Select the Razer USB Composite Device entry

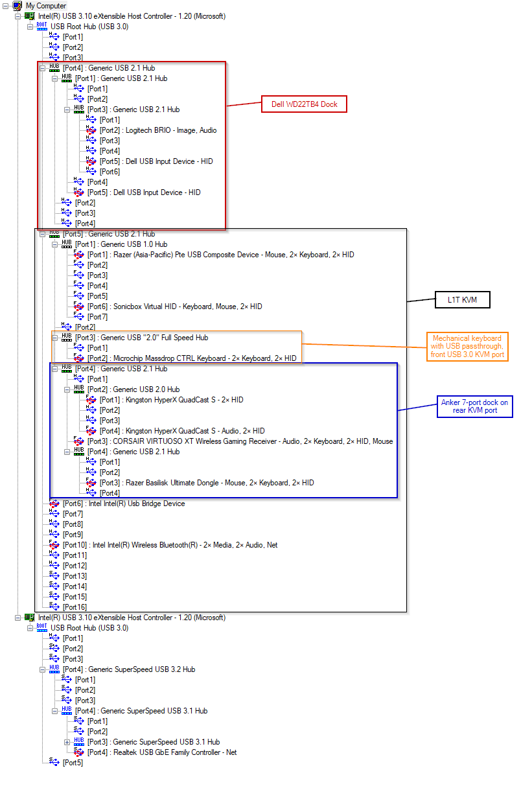(x=220, y=255)
